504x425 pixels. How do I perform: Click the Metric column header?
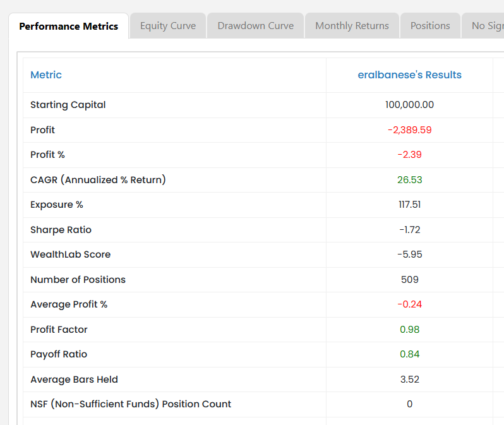[46, 75]
